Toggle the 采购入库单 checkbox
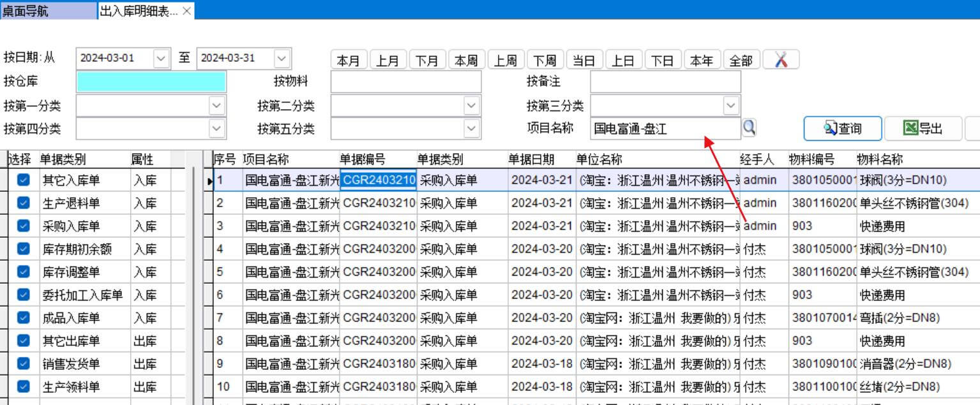 (x=24, y=226)
